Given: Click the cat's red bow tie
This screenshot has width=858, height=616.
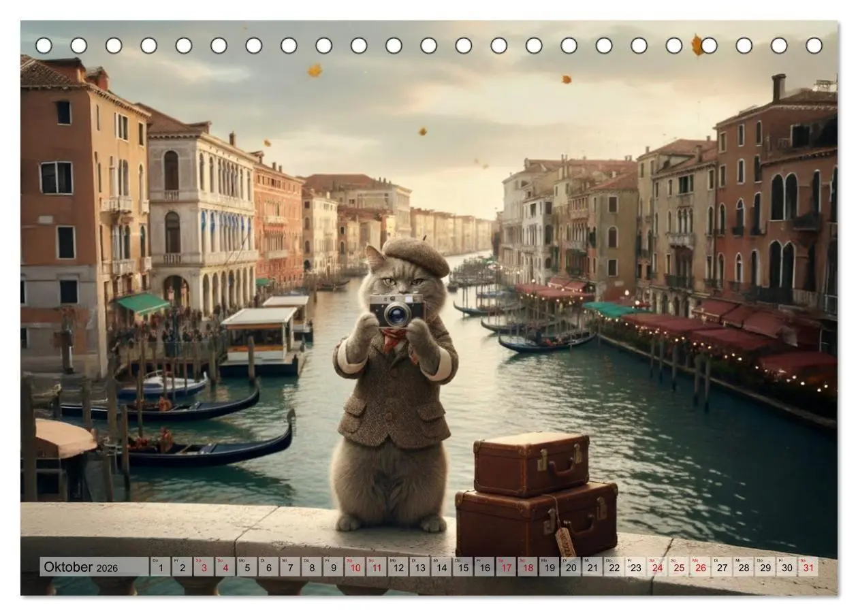Looking at the screenshot, I should tap(393, 338).
